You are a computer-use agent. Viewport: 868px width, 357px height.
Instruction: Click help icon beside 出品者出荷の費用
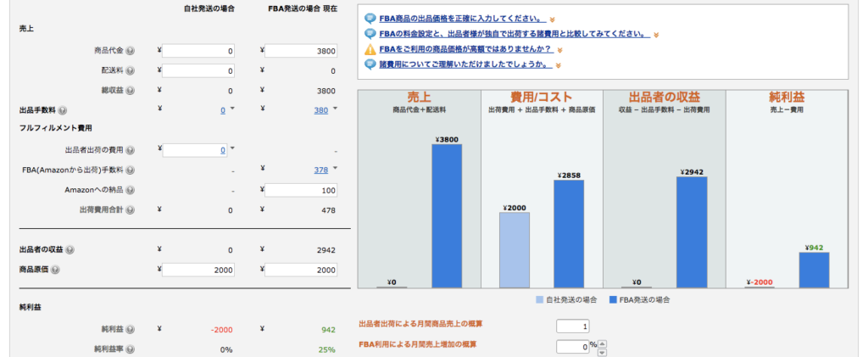(x=130, y=150)
